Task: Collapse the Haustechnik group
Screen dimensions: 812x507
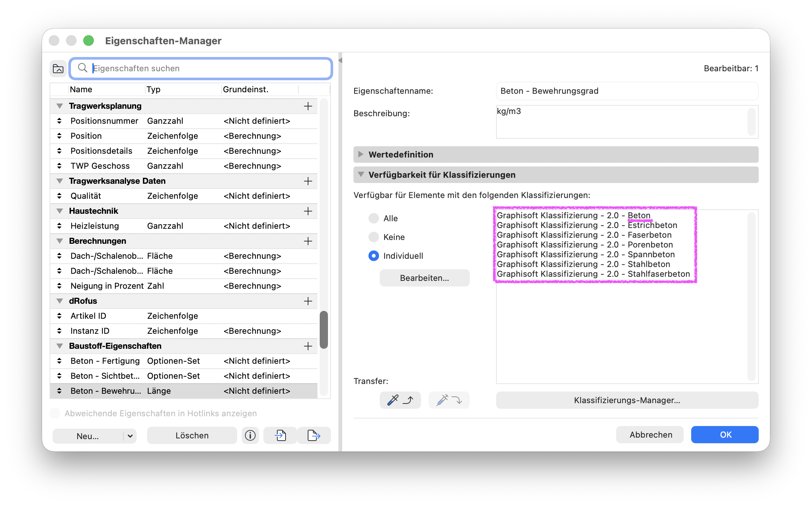Action: (60, 211)
